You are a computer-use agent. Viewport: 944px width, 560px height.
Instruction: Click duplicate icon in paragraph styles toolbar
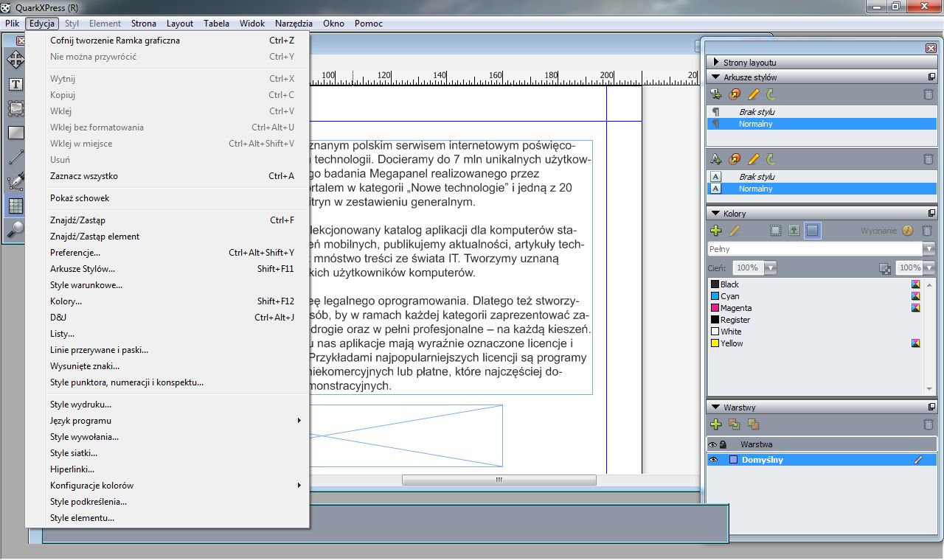pos(735,94)
